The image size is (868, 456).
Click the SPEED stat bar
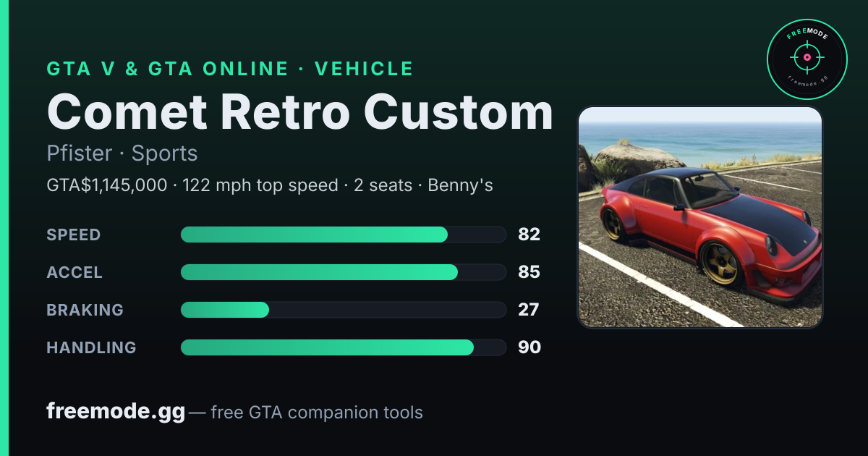tap(343, 235)
